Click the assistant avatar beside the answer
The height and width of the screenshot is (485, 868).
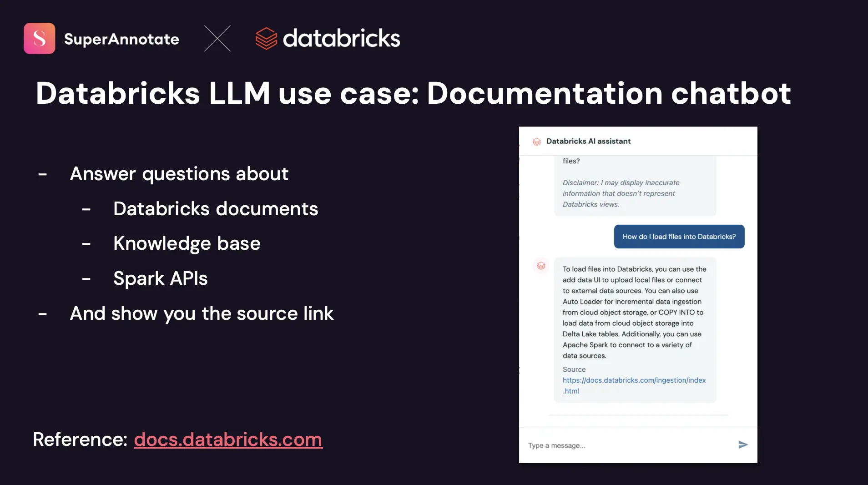pyautogui.click(x=541, y=266)
